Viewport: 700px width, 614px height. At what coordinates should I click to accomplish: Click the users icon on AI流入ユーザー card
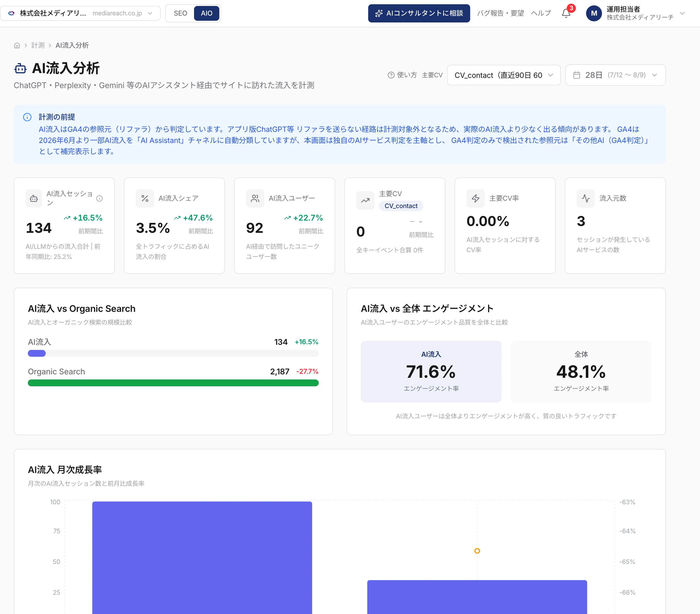point(255,198)
